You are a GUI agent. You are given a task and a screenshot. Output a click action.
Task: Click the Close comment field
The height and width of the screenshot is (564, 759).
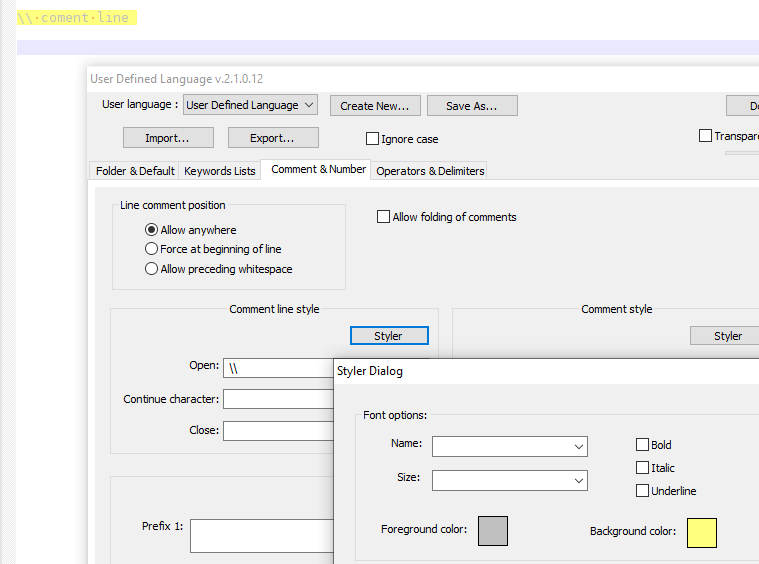[278, 430]
